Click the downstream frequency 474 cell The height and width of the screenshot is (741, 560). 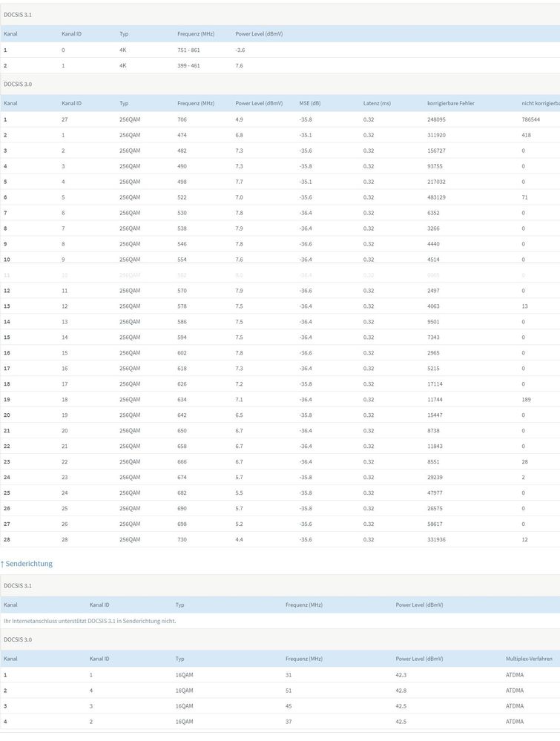(182, 135)
